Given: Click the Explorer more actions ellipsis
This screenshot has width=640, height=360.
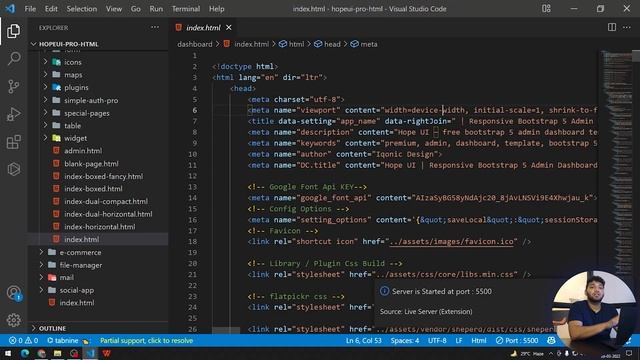Looking at the screenshot, I should pos(155,27).
